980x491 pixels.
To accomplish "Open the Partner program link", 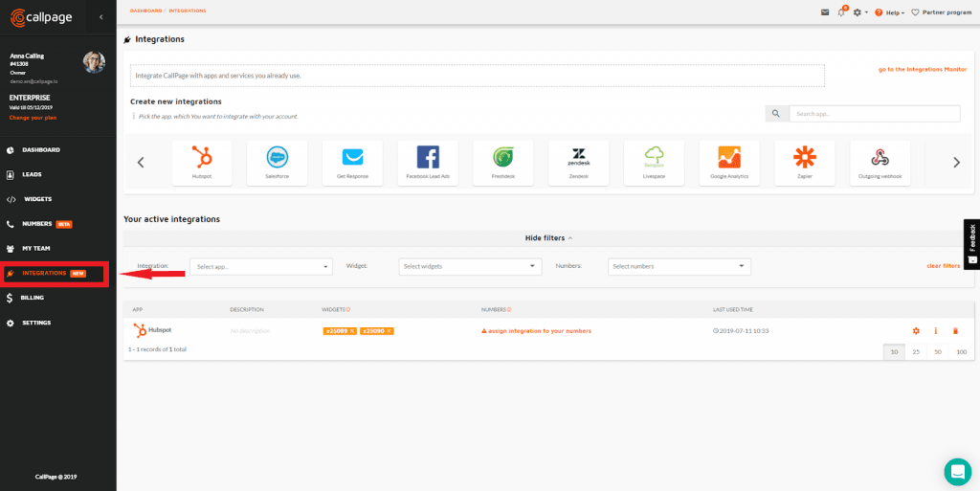I will point(942,12).
